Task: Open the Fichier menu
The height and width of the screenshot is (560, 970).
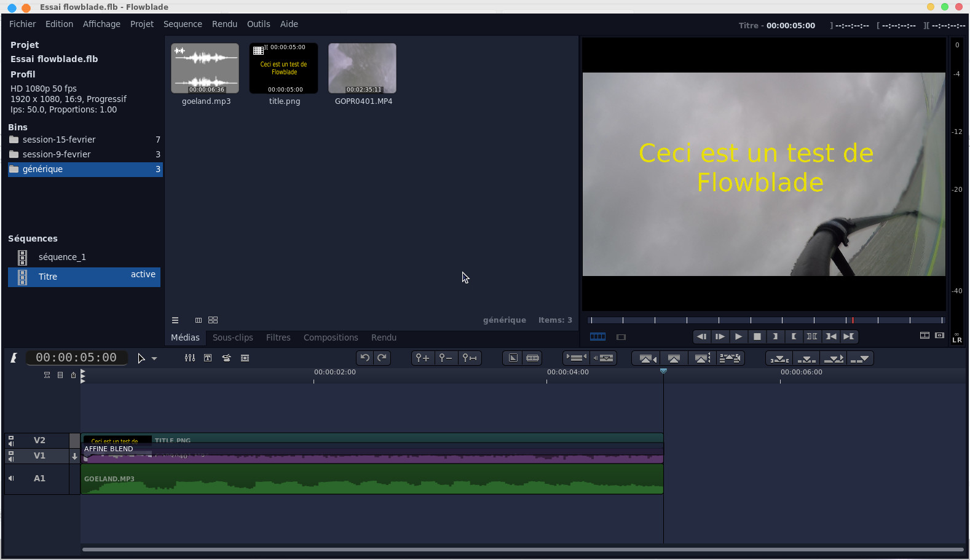Action: (x=22, y=24)
